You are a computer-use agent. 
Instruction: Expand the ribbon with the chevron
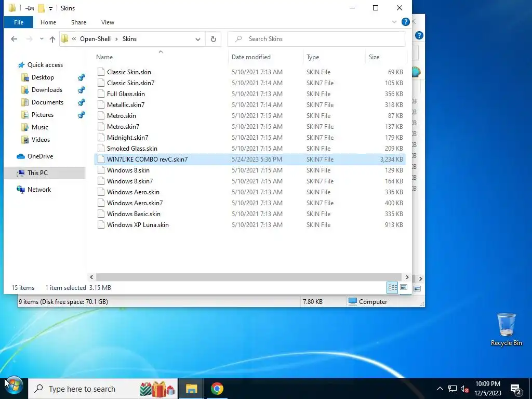point(394,22)
